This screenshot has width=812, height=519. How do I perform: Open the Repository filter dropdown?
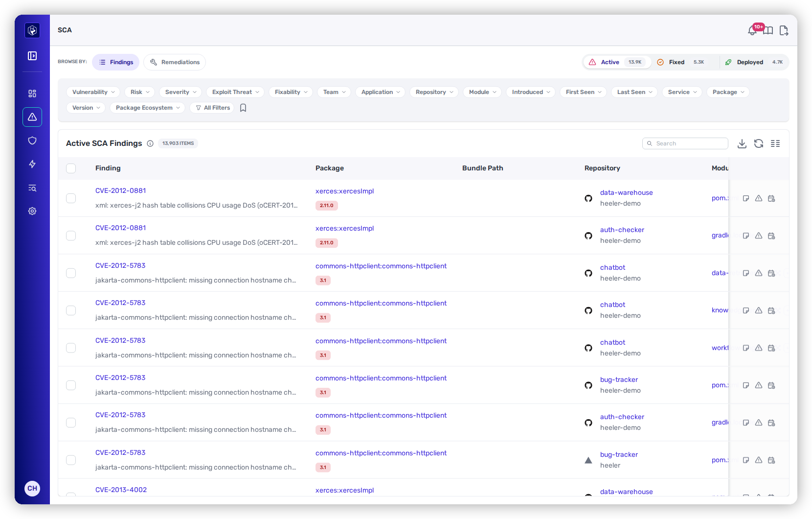(x=434, y=92)
